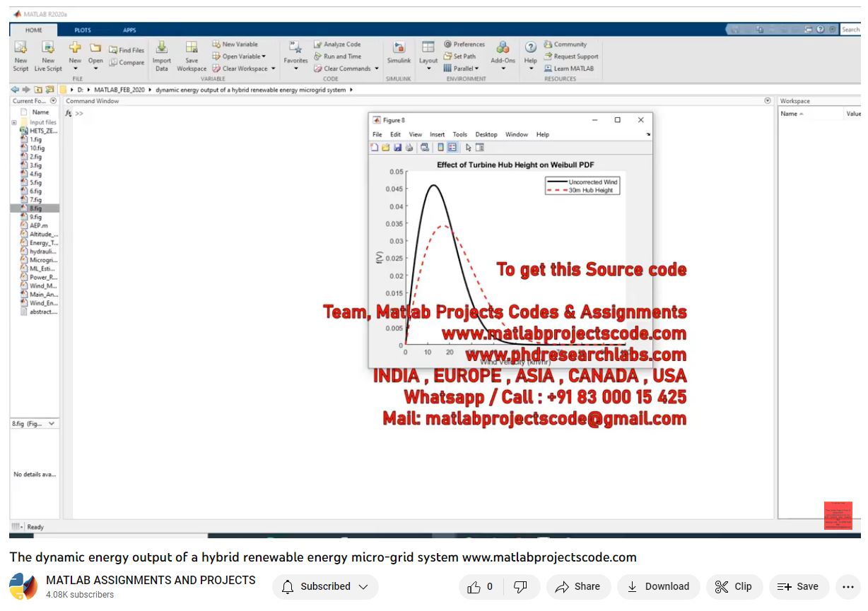868x611 pixels.
Task: Click Print Figure icon in Figure 8
Action: pos(409,148)
